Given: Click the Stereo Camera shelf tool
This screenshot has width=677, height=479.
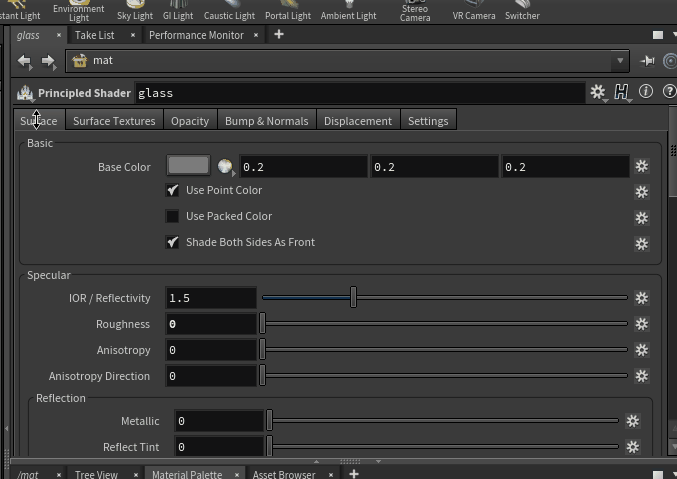Looking at the screenshot, I should 415,11.
